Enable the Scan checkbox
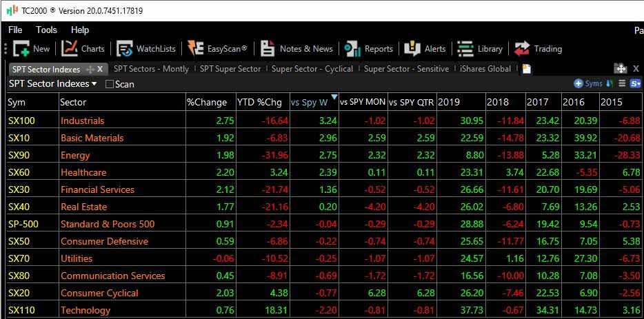 click(x=109, y=84)
